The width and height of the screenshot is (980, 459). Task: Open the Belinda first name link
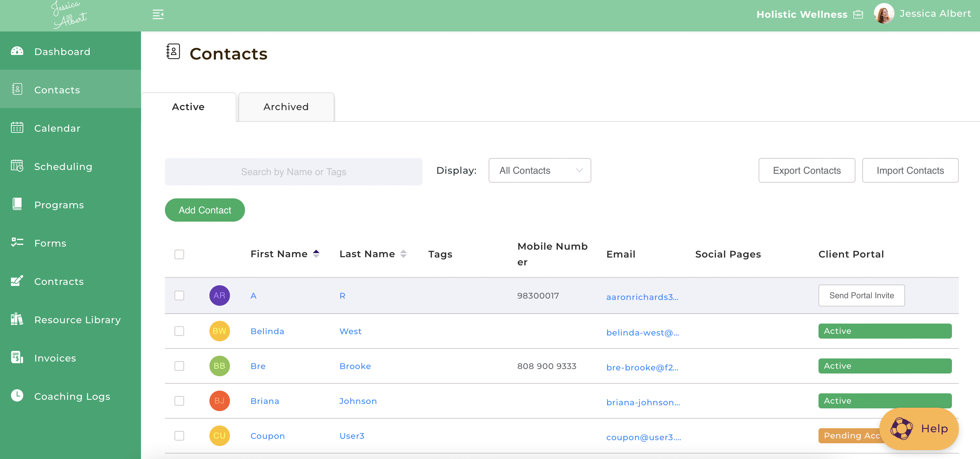pos(267,331)
